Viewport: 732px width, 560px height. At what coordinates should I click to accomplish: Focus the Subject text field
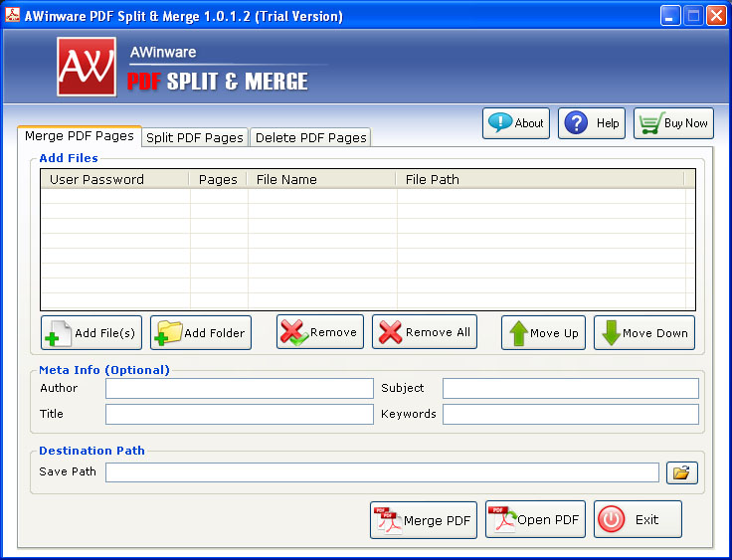point(571,389)
